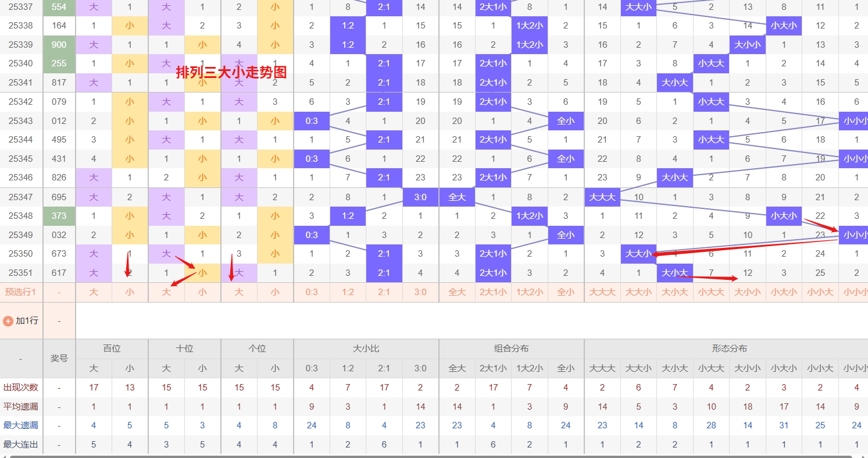Choose 2:1 in the 预选行1 row

point(384,292)
